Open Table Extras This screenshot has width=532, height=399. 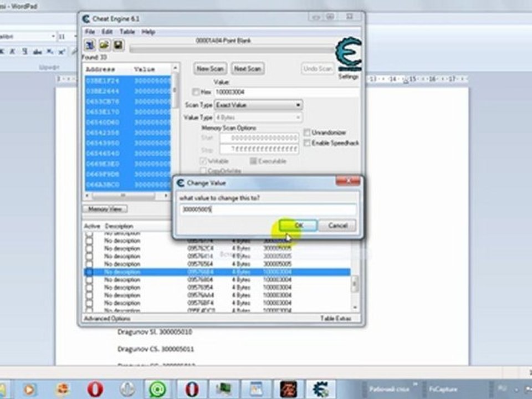[336, 318]
